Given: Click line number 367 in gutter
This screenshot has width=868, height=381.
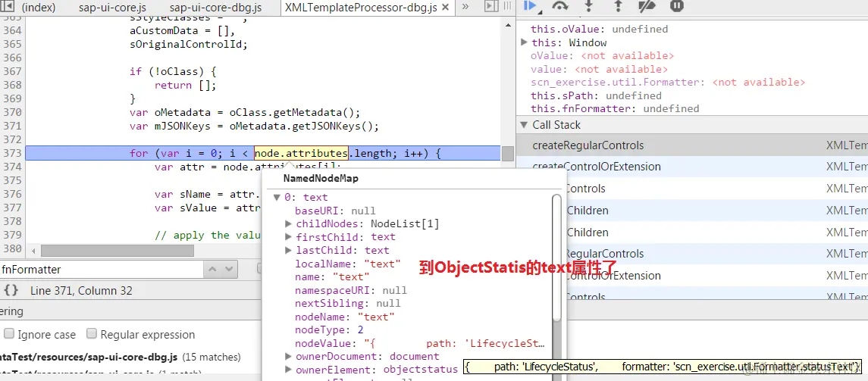Looking at the screenshot, I should pos(12,71).
